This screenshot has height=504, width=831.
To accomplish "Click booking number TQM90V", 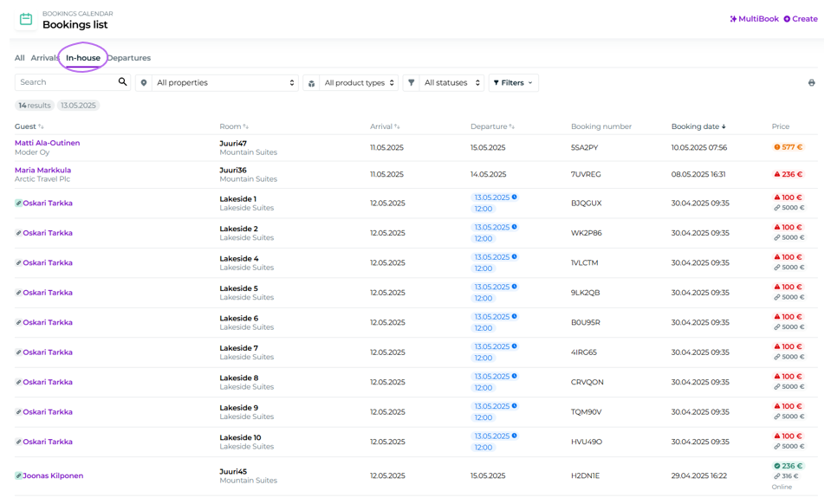I will [587, 411].
